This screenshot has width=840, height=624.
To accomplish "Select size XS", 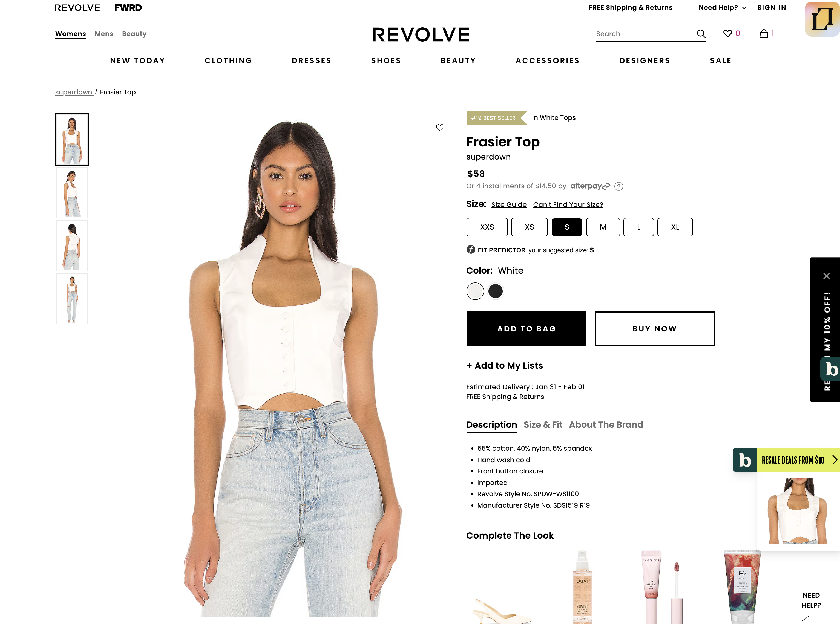I will tap(529, 227).
